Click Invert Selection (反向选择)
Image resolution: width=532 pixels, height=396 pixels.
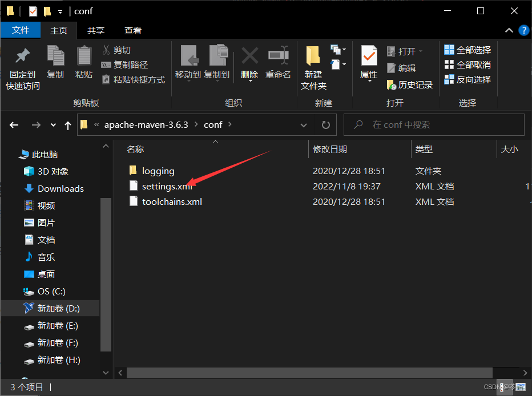[467, 80]
